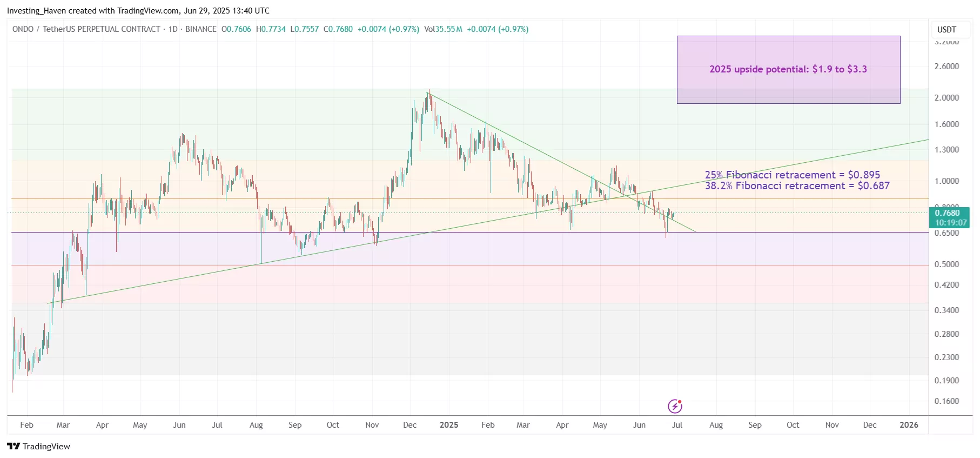Click the Dec label before 2026 on time axis

pyautogui.click(x=870, y=425)
